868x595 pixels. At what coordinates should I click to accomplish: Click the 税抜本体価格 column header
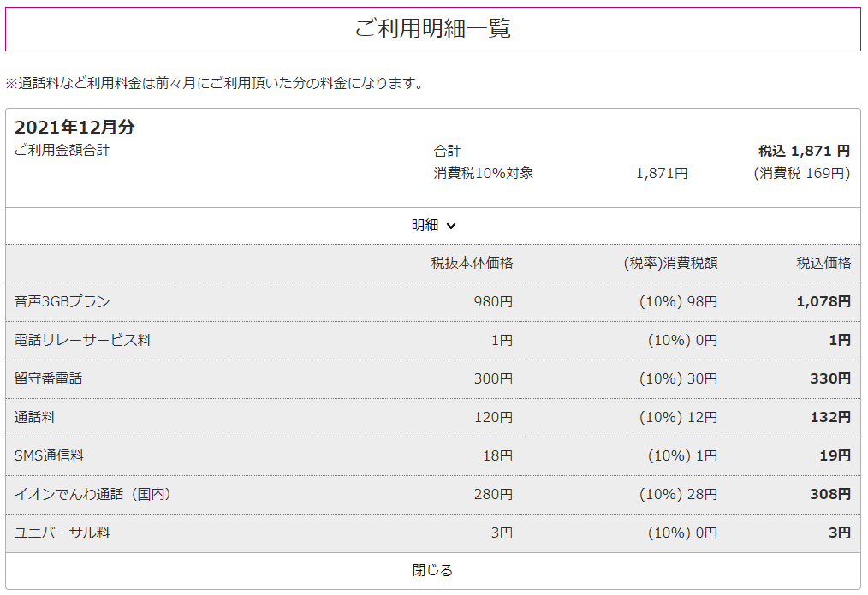[x=472, y=263]
